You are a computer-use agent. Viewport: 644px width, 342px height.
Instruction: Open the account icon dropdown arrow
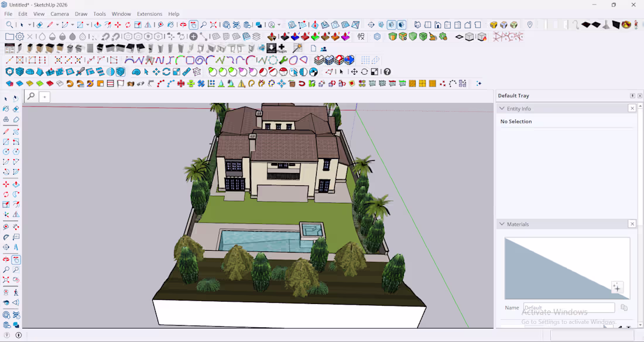click(x=279, y=25)
